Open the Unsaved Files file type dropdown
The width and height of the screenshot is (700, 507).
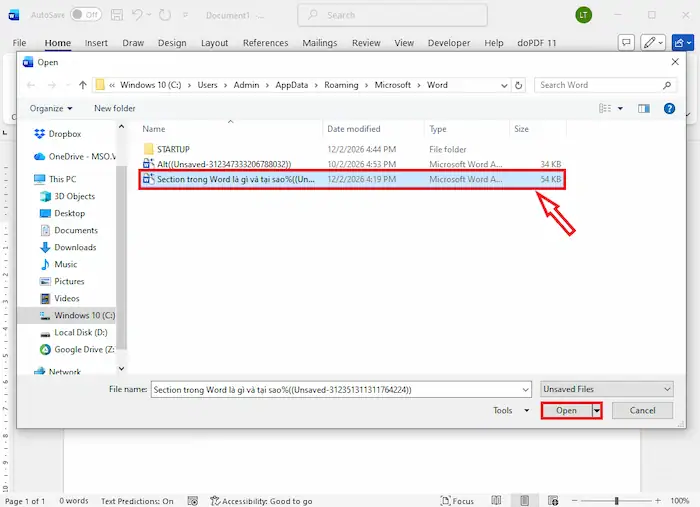pos(606,389)
